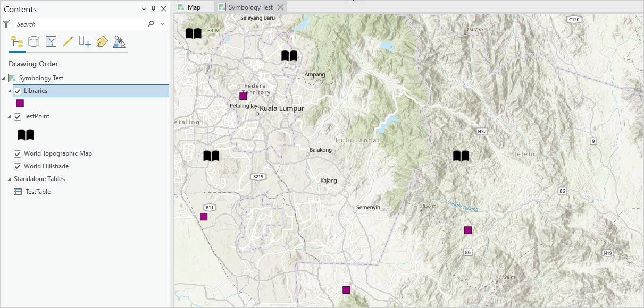The width and height of the screenshot is (644, 308).
Task: Select the List By Drawing Order icon
Action: pos(16,41)
